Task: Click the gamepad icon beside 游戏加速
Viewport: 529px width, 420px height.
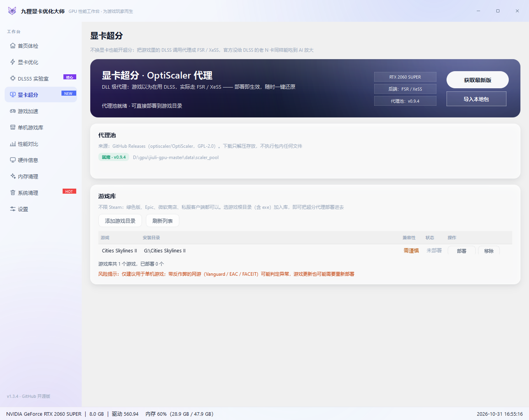Action: pos(13,111)
